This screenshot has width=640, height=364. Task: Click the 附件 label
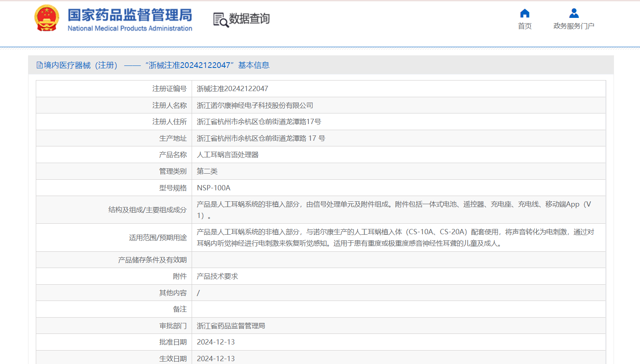(180, 276)
